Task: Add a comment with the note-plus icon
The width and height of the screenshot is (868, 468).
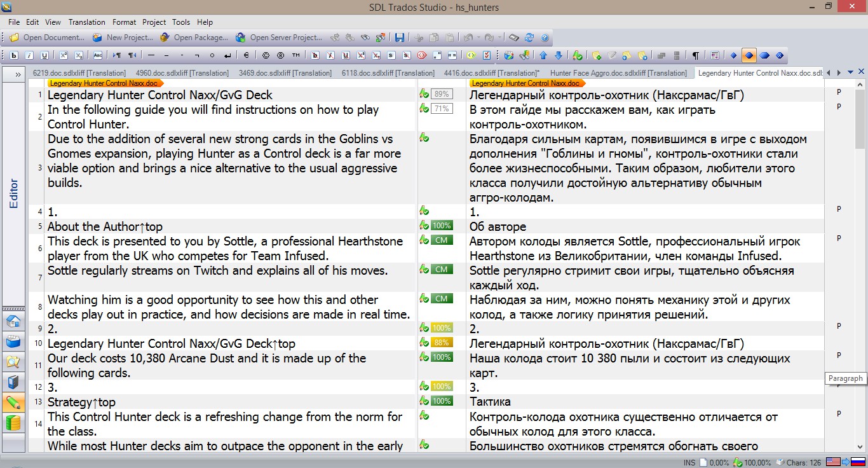Action: click(596, 55)
